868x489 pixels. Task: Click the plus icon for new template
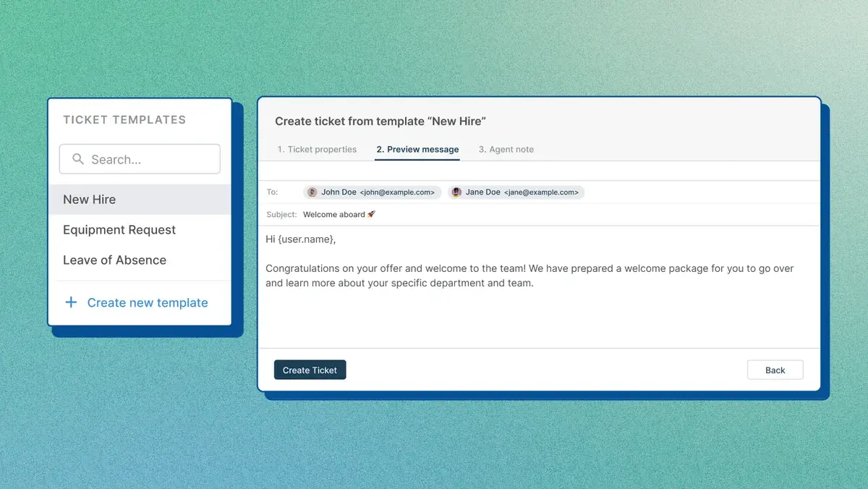click(71, 302)
